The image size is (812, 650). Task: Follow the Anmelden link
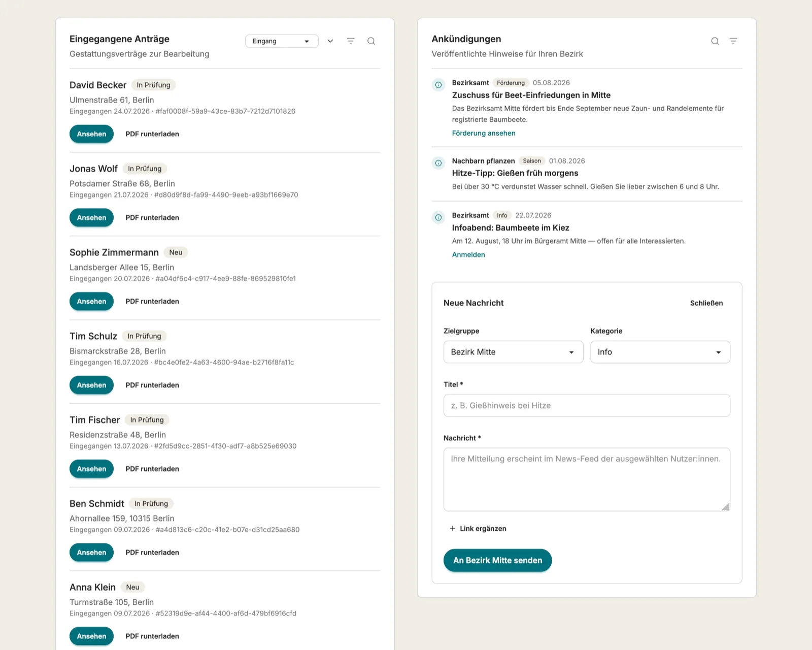tap(468, 255)
